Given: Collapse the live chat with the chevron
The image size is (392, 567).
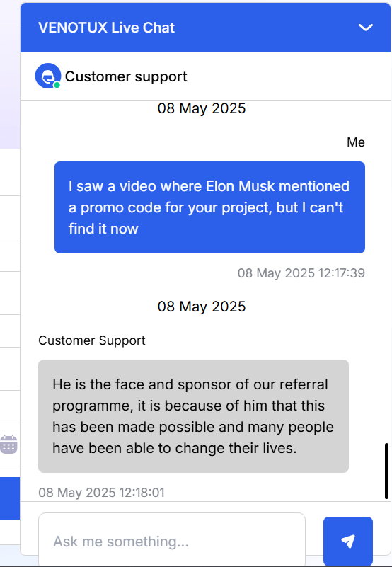Looking at the screenshot, I should 365,28.
